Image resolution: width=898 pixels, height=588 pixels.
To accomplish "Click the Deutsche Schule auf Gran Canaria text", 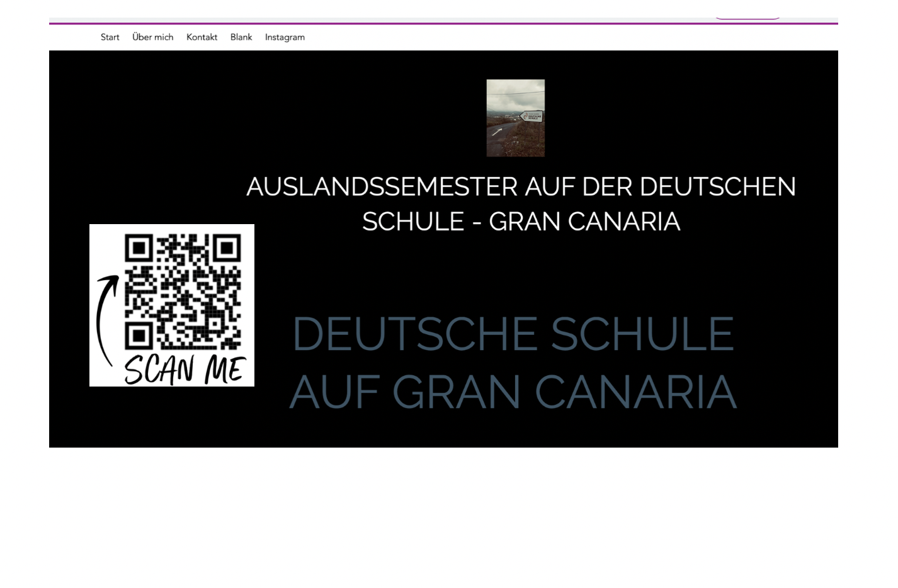I will (x=513, y=363).
